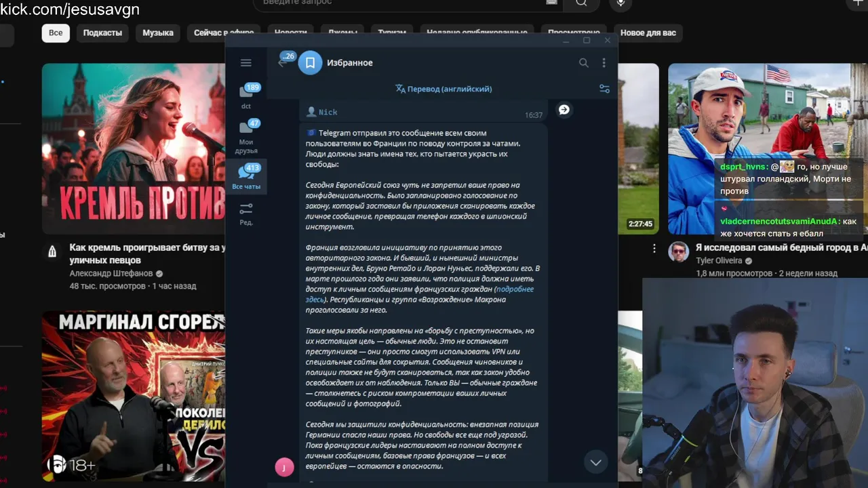Click the 2:27:45 duration video thumbnail
868x488 pixels.
638,149
